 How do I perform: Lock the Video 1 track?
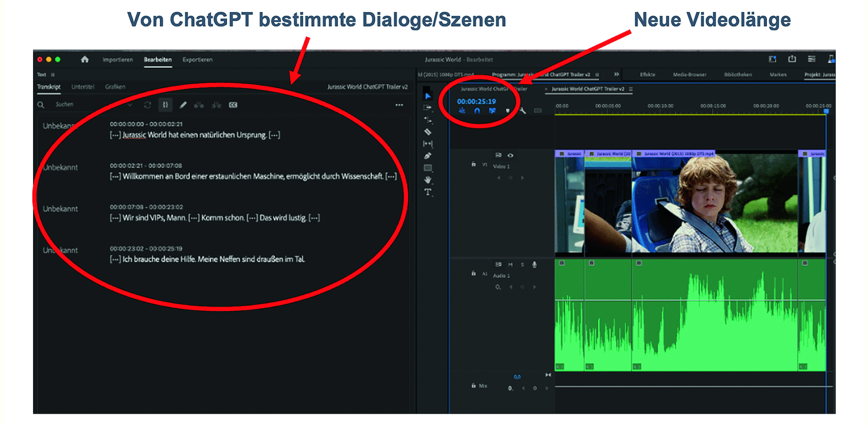click(473, 164)
